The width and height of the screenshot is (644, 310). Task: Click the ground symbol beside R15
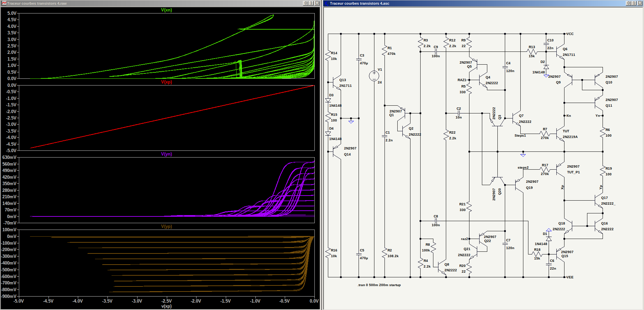tap(351, 121)
